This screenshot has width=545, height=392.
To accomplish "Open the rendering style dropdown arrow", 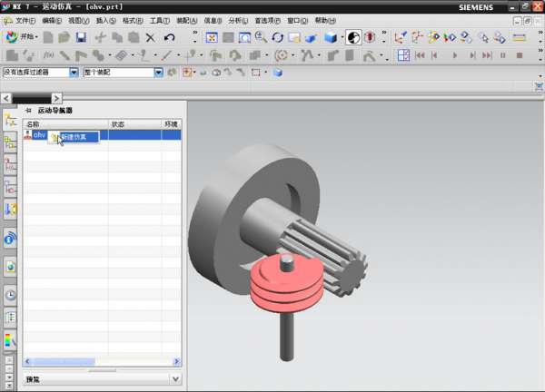I will 342,37.
